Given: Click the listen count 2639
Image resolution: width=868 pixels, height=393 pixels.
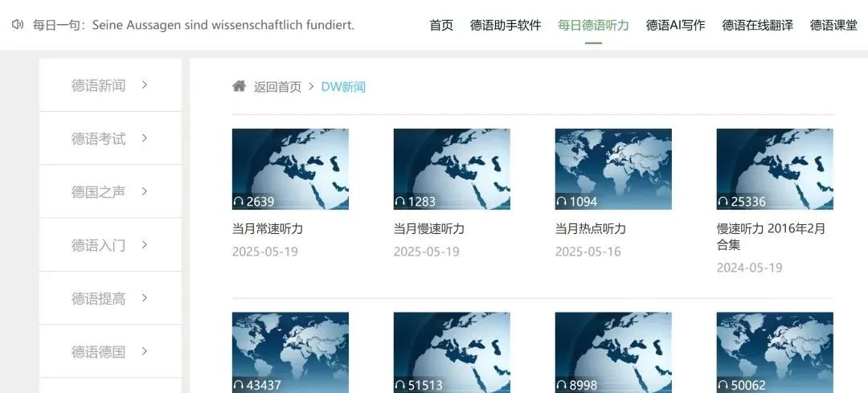Looking at the screenshot, I should [x=260, y=202].
